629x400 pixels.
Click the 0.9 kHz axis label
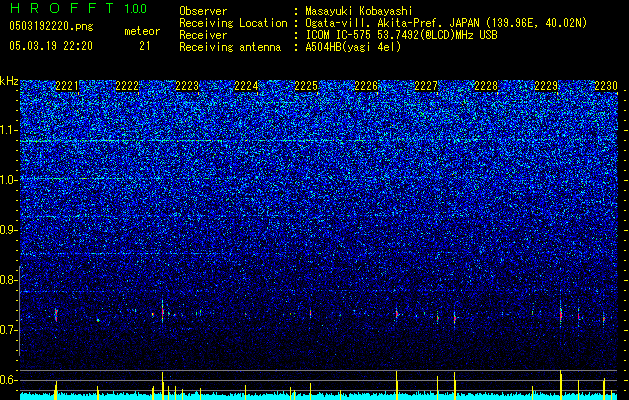(9, 230)
